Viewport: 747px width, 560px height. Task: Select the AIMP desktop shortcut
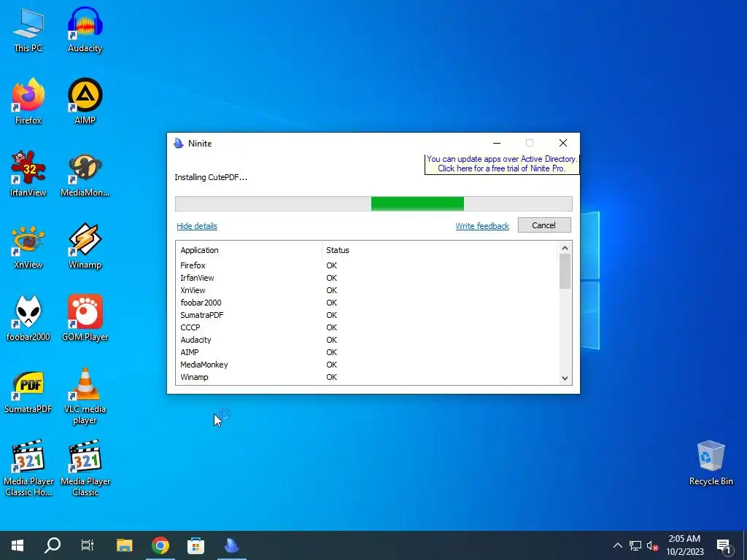[85, 102]
